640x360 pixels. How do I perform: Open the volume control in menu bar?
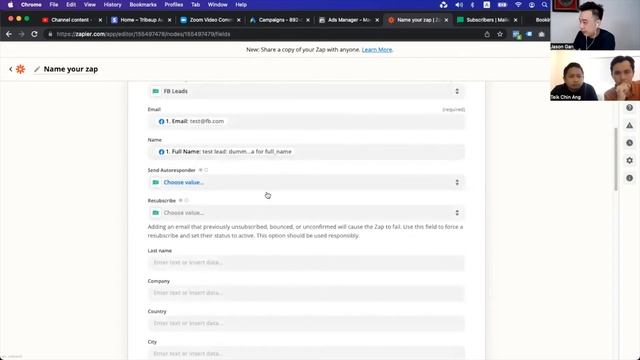coord(459,5)
